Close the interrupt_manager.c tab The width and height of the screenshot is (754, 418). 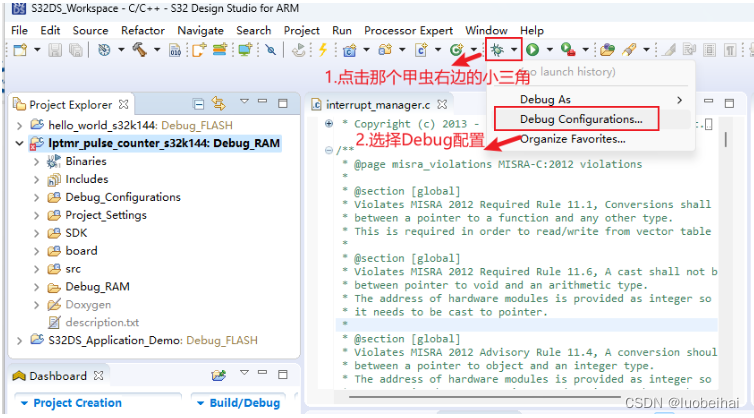tap(442, 104)
